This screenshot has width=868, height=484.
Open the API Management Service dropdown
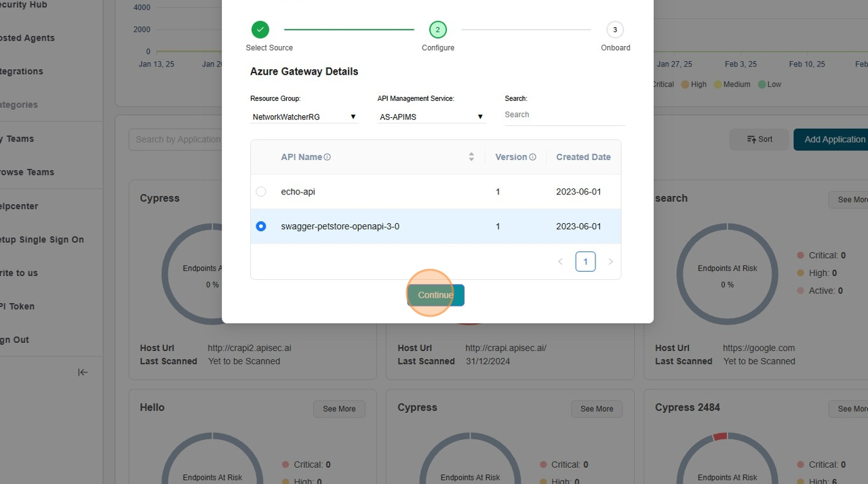[x=431, y=117]
